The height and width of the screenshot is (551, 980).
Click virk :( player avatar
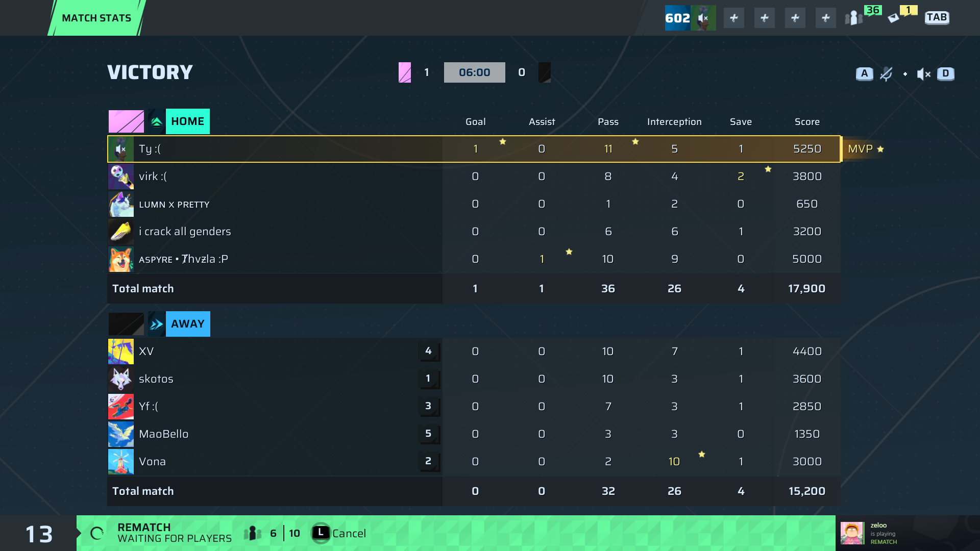pos(121,177)
